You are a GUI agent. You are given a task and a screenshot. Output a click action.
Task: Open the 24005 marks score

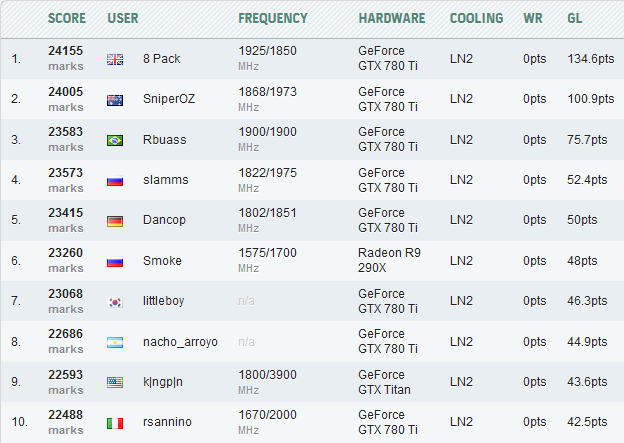click(66, 99)
